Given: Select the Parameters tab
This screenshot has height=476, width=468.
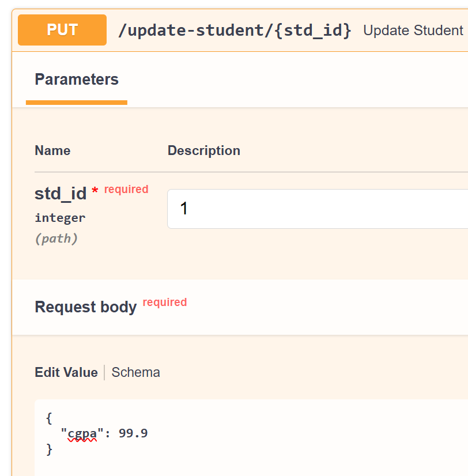Looking at the screenshot, I should (77, 80).
